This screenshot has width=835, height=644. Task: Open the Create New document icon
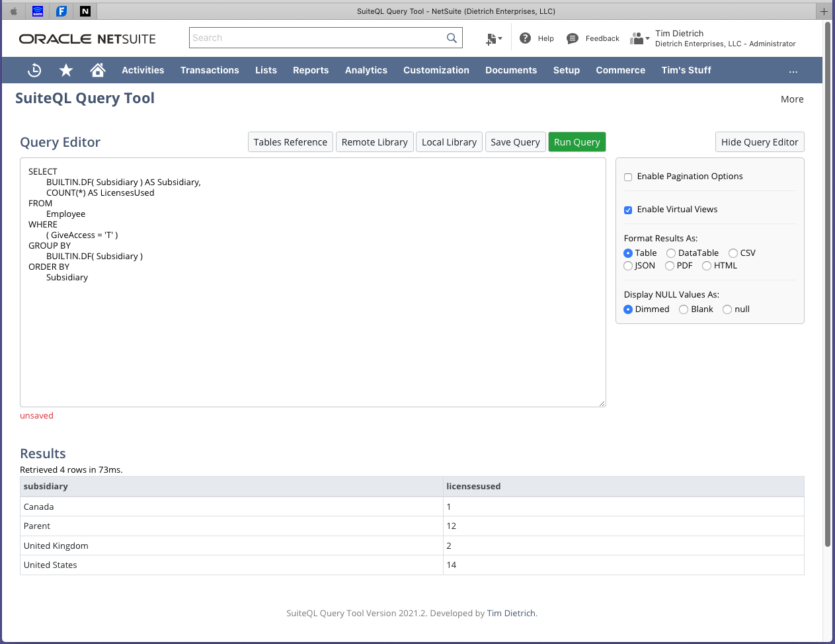pos(493,39)
